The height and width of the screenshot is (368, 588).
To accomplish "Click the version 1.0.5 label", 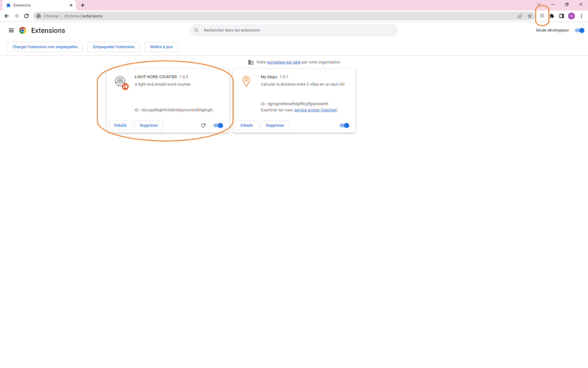I will (184, 77).
